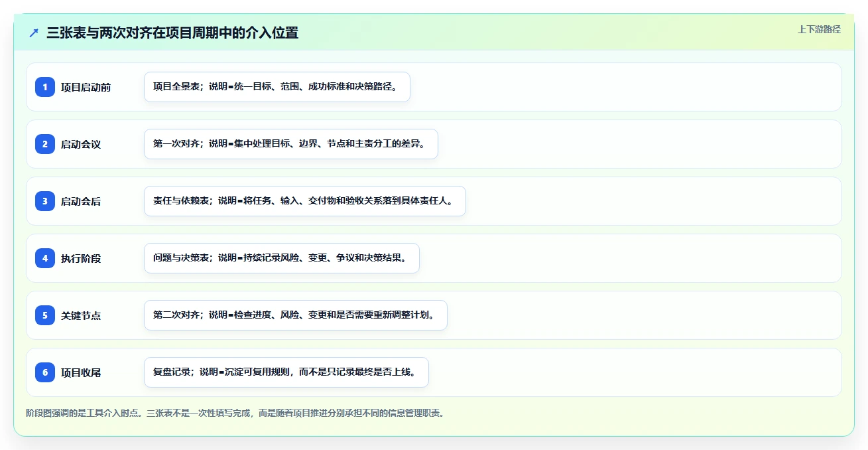868x450 pixels.
Task: Click the 启动会后 stage label
Action: pyautogui.click(x=81, y=201)
